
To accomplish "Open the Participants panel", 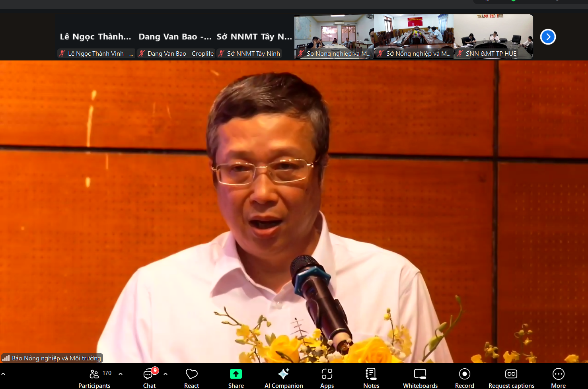I will 94,378.
